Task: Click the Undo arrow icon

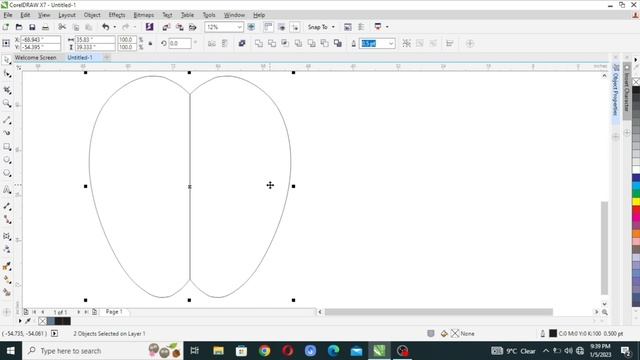Action: pyautogui.click(x=106, y=27)
